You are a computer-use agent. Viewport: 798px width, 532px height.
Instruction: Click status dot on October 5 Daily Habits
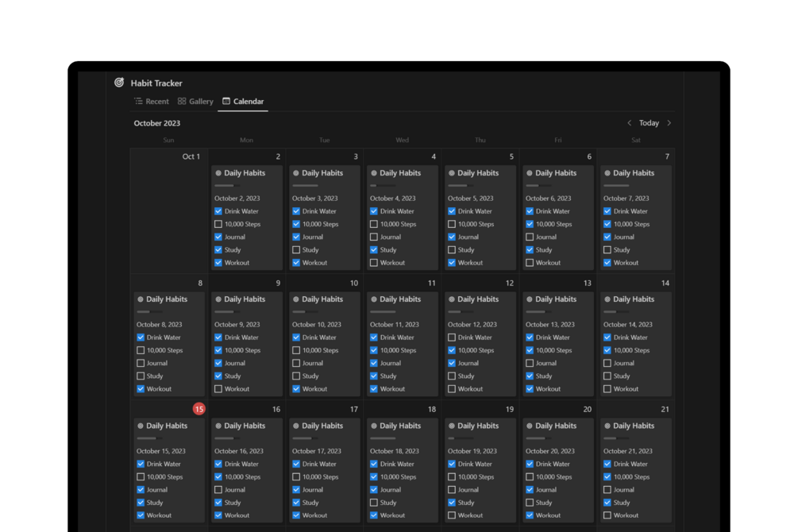click(x=452, y=173)
